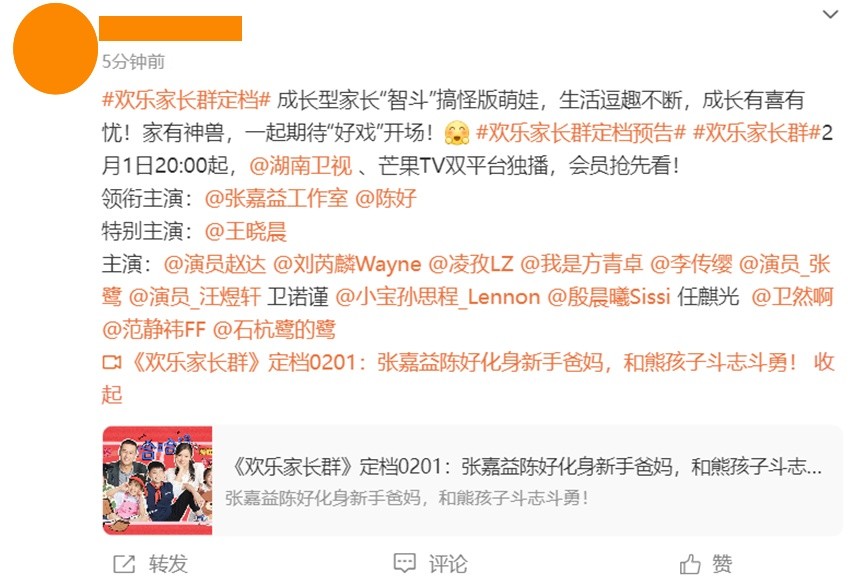Viewport: 865px width, 585px height.
Task: Open hashtag #欢乐家长群定档预告#
Action: coord(581,132)
